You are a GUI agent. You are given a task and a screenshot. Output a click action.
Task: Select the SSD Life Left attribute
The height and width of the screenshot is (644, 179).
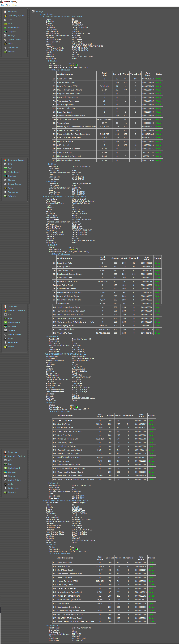[107, 145]
